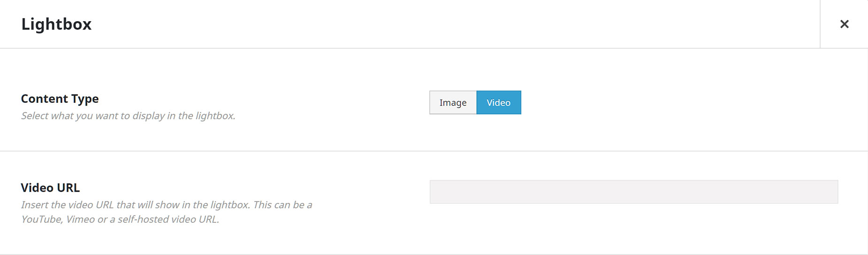This screenshot has height=255, width=868.
Task: Click the Lightbox dialog title
Action: [56, 24]
